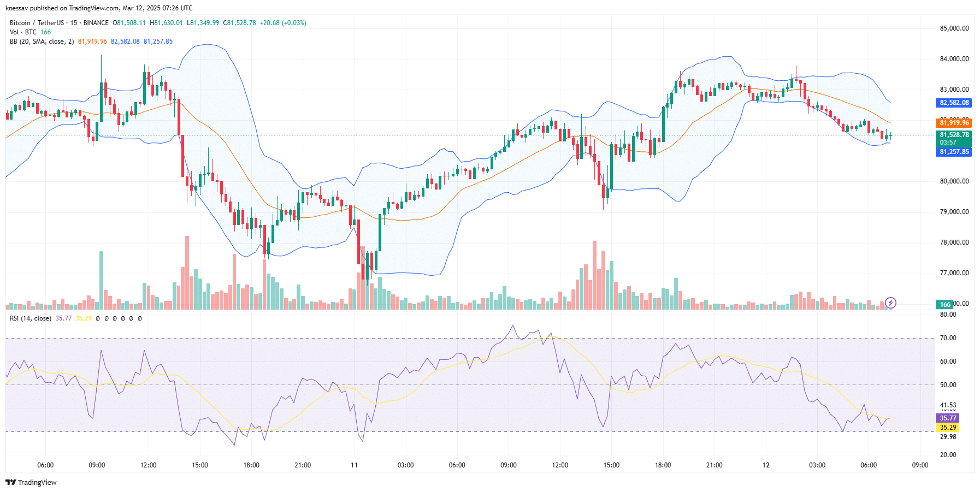
Task: Click the 03:57 candle countdown timer
Action: tap(948, 143)
